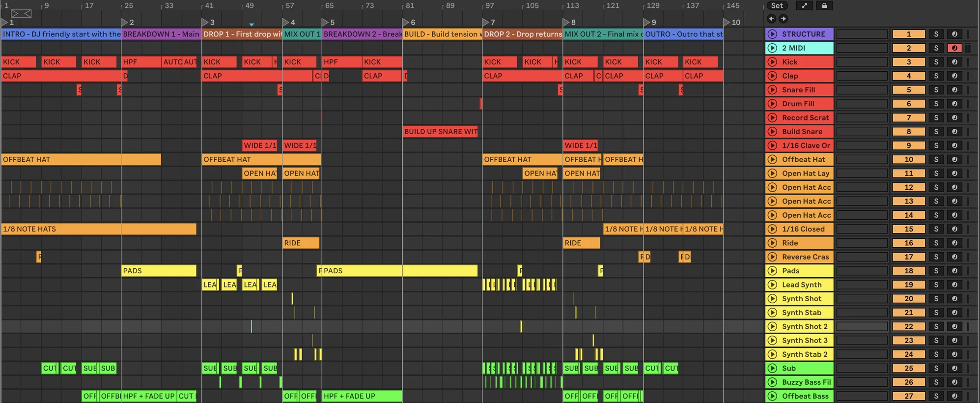Arm the STRUCTURE track for recording
Viewport: 980px width, 403px height.
pyautogui.click(x=954, y=34)
